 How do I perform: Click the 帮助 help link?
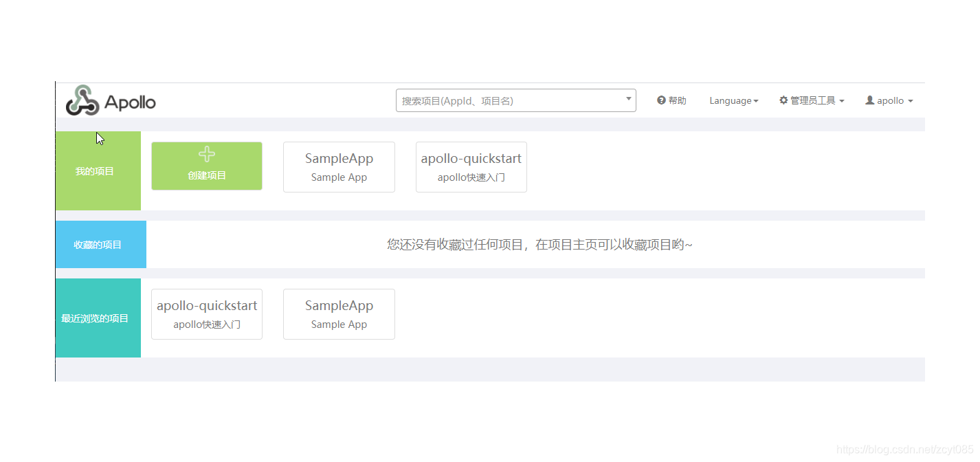point(671,100)
